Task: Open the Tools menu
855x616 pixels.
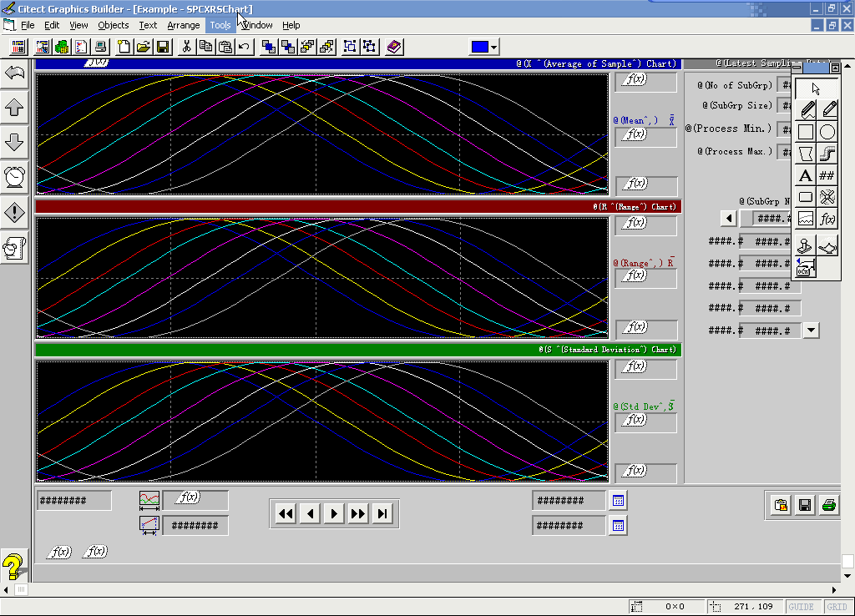Action: (220, 25)
